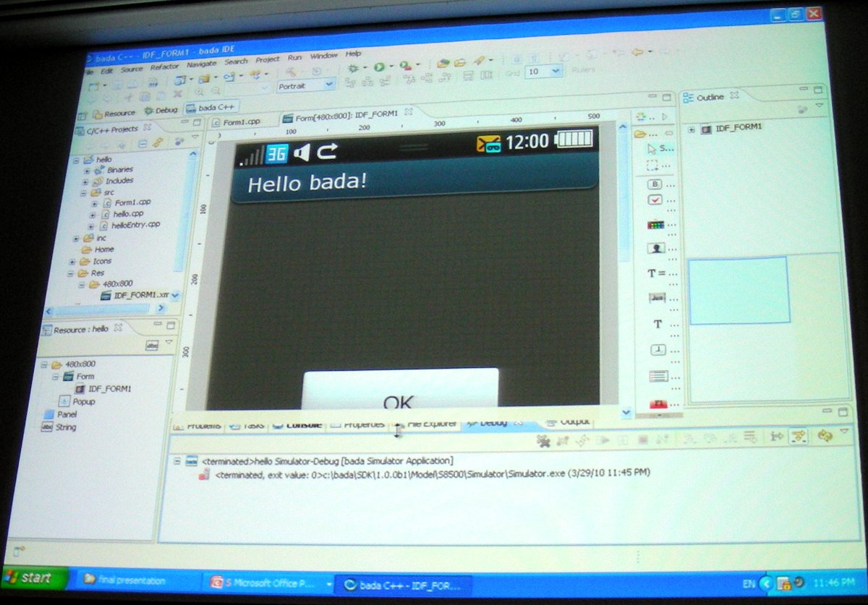Click the Windows start button
The height and width of the screenshot is (605, 868).
[x=35, y=578]
